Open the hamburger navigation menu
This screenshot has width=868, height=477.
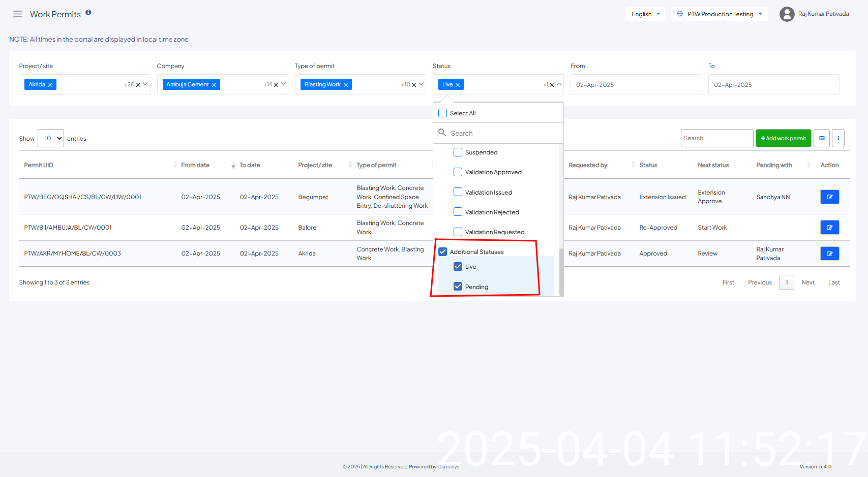pos(17,14)
